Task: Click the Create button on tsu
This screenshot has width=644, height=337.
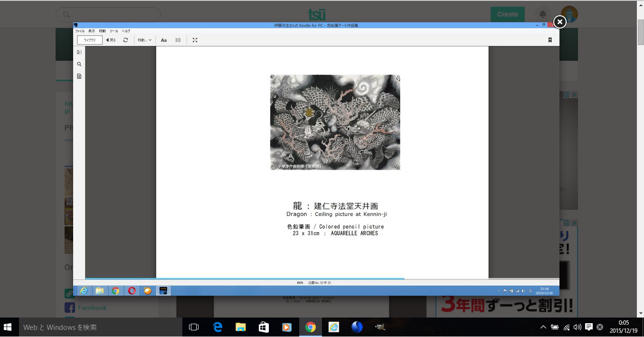Action: 507,14
